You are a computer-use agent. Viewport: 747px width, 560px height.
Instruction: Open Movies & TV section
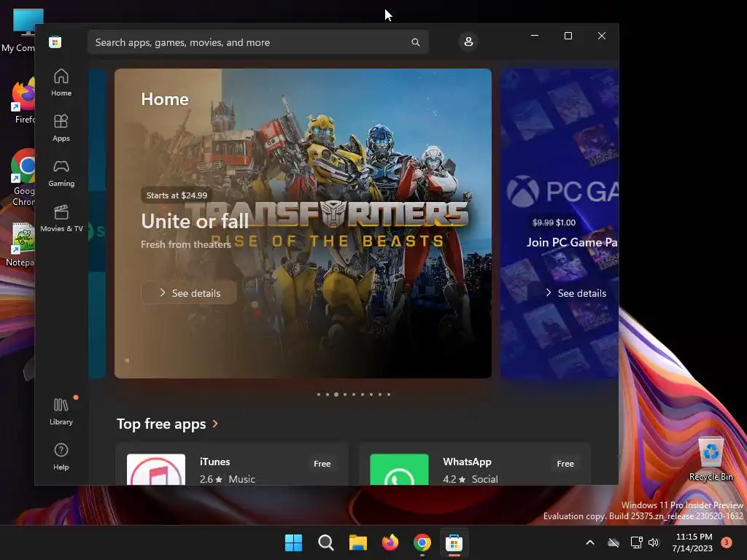61,219
